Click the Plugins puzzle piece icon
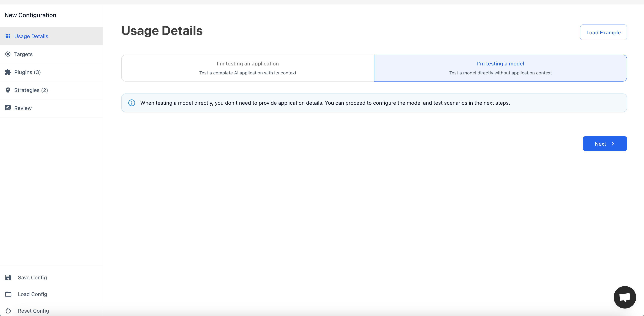Screen dimensions: 644x316 [8, 72]
